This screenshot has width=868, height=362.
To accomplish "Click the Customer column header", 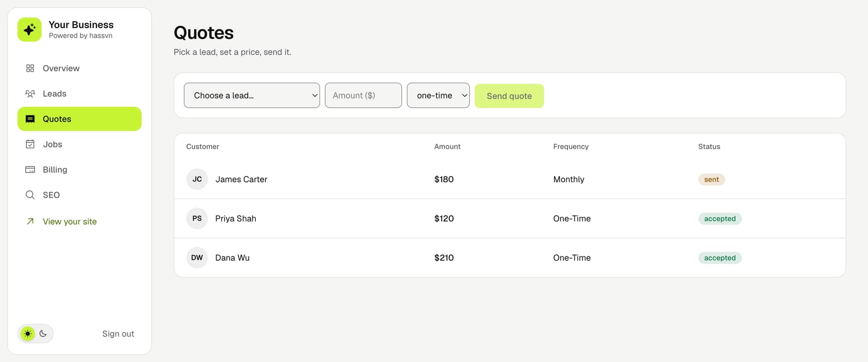I will click(x=203, y=147).
